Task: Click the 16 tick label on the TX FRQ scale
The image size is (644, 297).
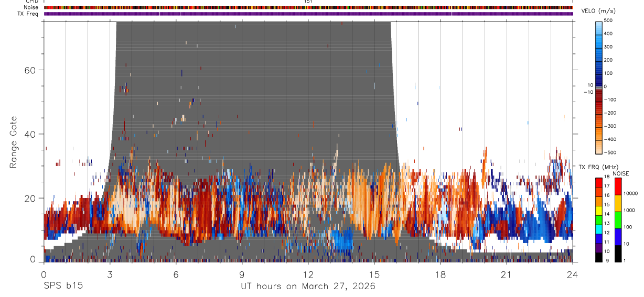Action: pos(608,195)
